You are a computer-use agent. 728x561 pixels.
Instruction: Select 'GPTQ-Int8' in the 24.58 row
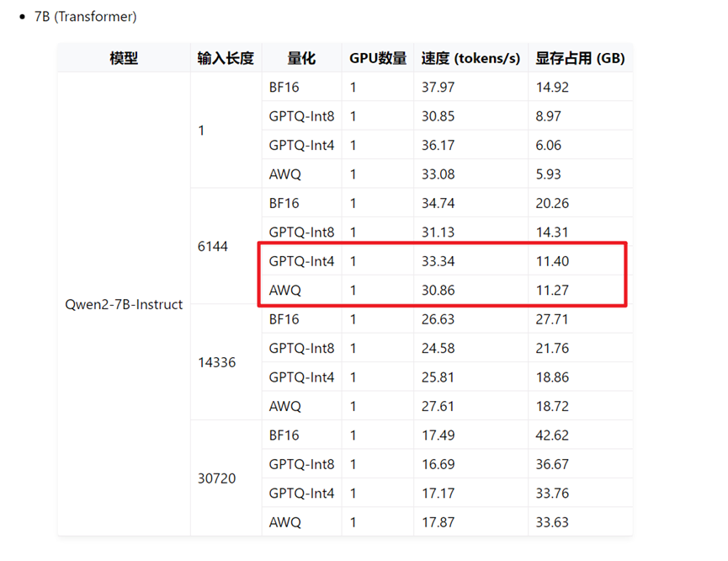click(301, 348)
